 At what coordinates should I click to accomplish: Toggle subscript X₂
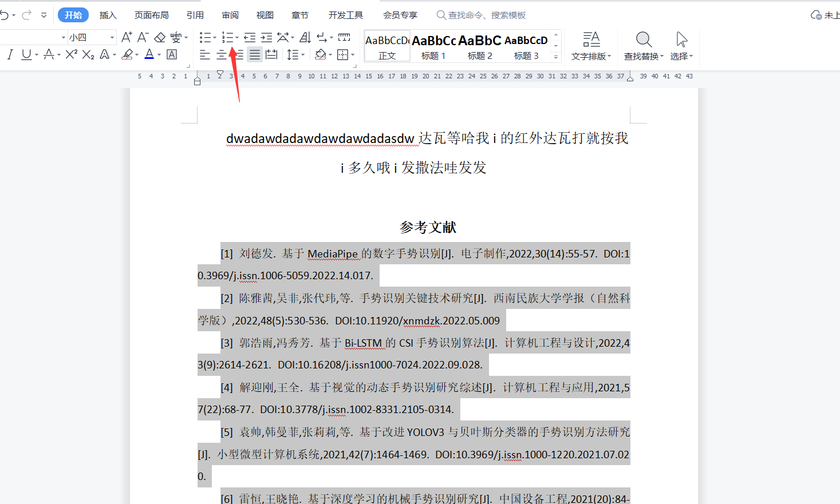88,54
